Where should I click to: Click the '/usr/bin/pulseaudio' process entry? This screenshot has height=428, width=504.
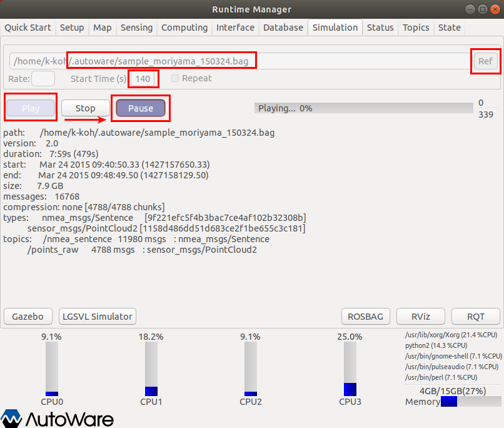[x=451, y=367]
